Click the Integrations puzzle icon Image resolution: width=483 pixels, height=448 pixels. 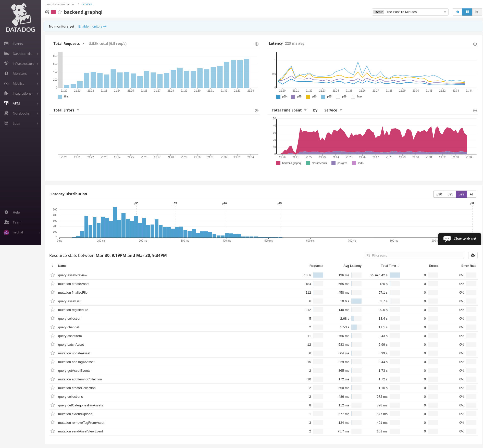[7, 93]
